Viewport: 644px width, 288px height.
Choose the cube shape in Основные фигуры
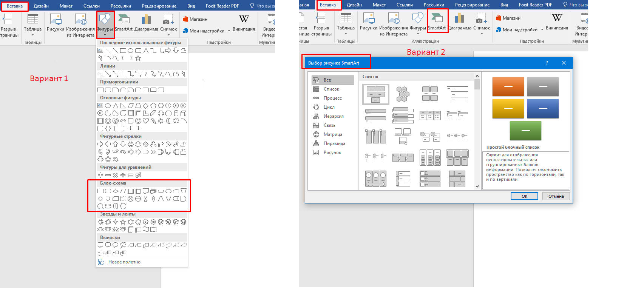click(183, 113)
